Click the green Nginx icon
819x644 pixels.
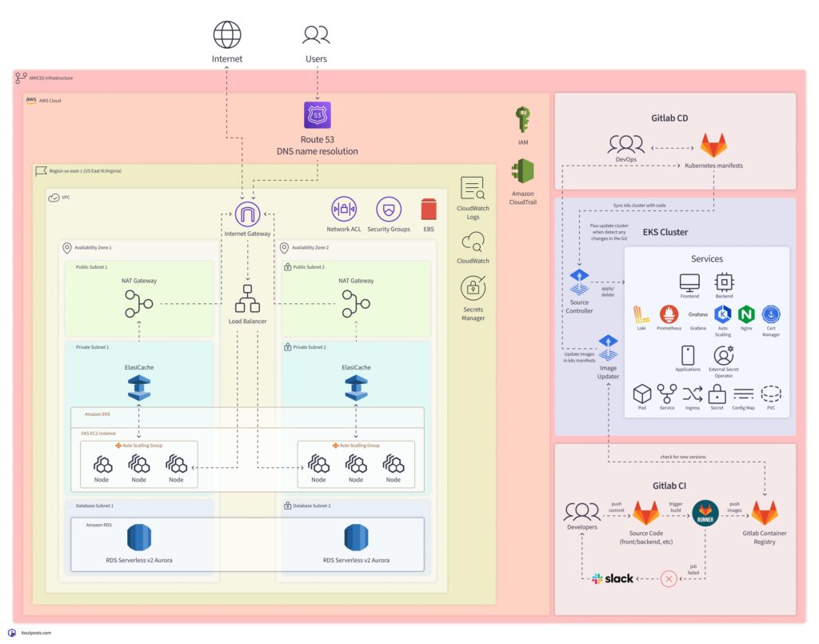coord(746,314)
